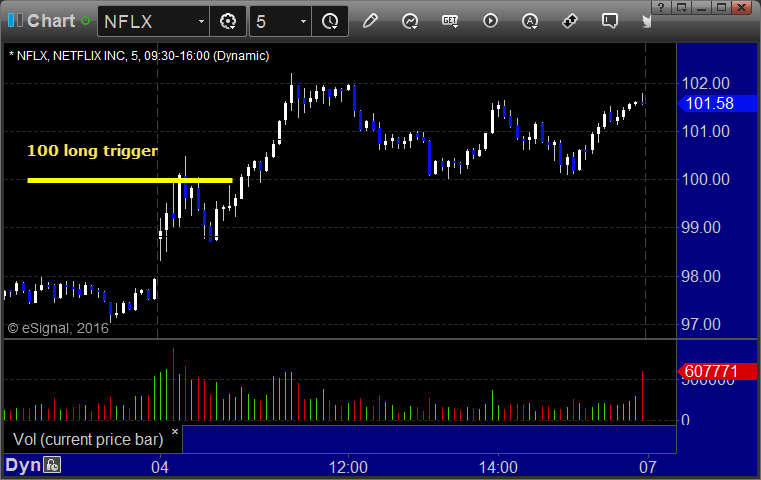Click the '100 long trigger' annotation text
The height and width of the screenshot is (480, 761).
tap(92, 150)
